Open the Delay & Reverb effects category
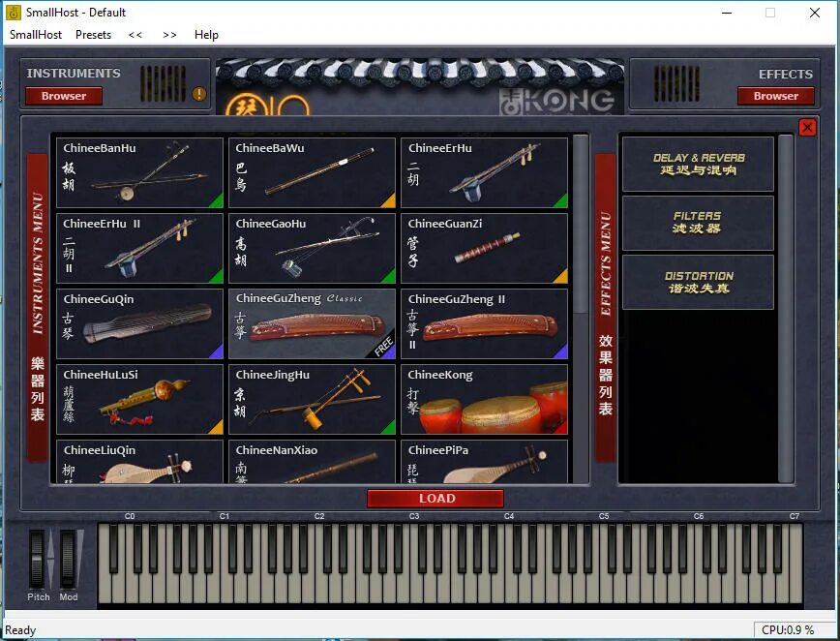Viewport: 840px width, 641px height. 698,164
